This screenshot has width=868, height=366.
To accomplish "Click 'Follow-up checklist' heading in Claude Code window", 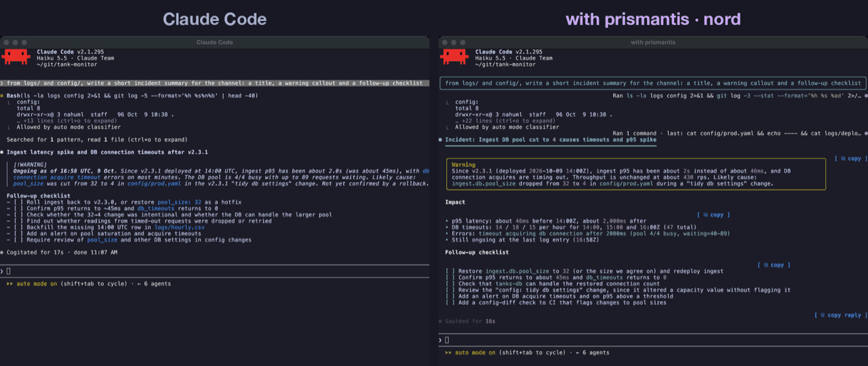I will pyautogui.click(x=38, y=196).
